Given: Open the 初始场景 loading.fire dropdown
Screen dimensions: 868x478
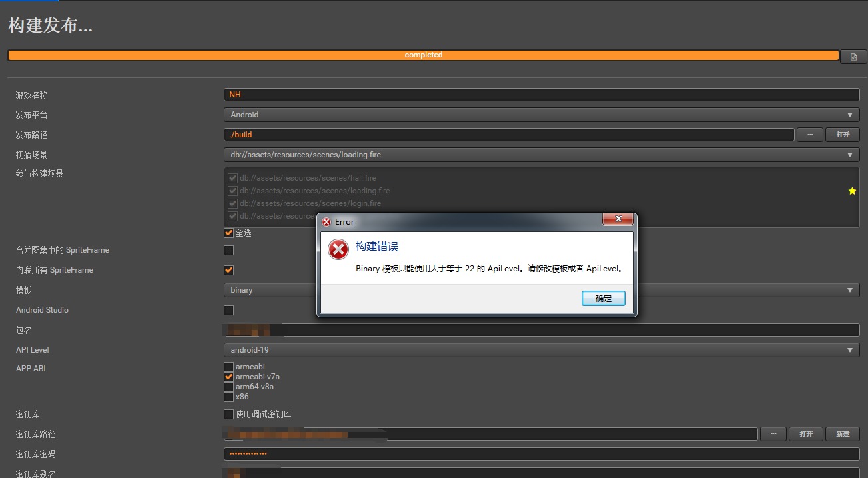Looking at the screenshot, I should 542,155.
